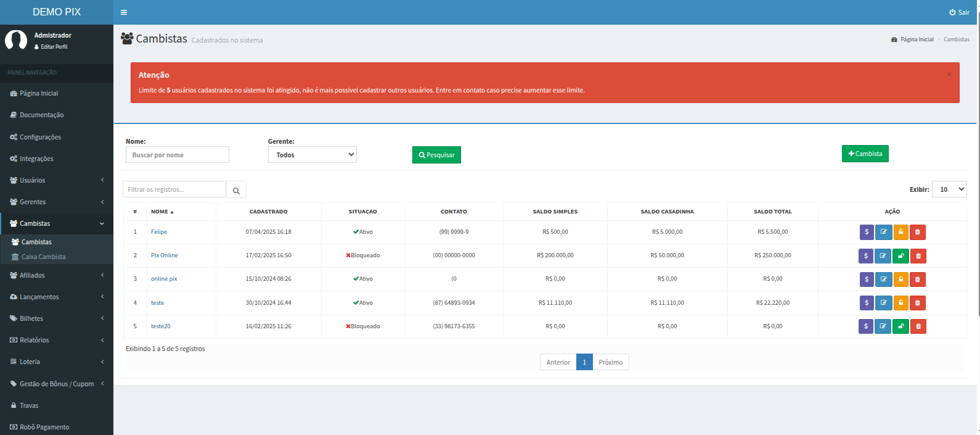
Task: Toggle the orange lock button for teste
Action: 900,303
